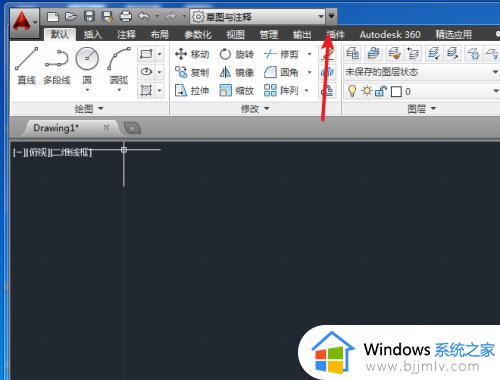This screenshot has height=380, width=500.
Task: Select the Polyline (多段线) tool
Action: point(57,66)
